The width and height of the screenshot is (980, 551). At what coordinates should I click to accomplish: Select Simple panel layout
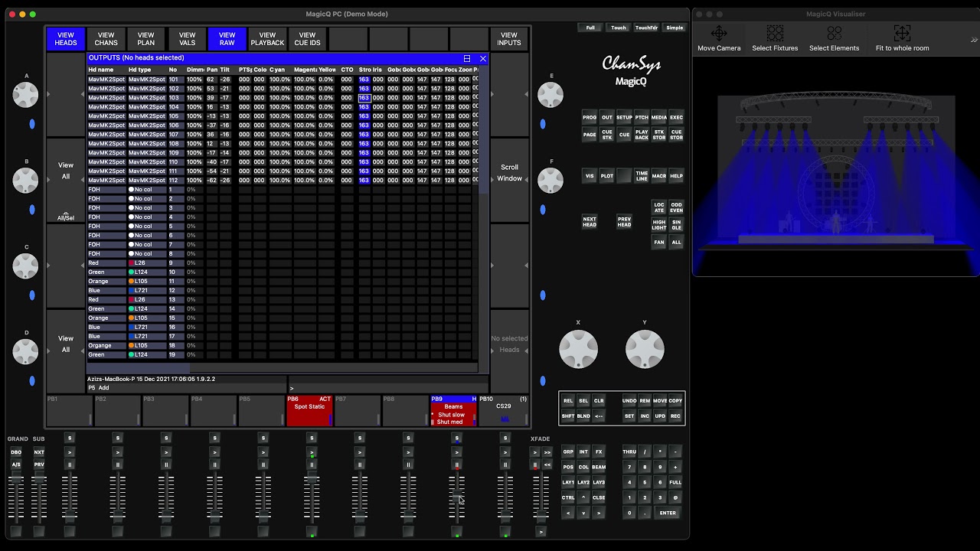click(x=675, y=28)
